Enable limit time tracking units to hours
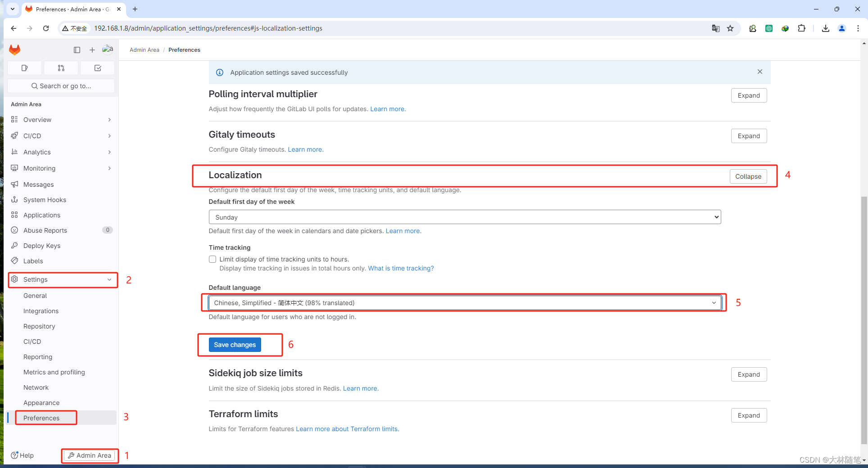Image resolution: width=868 pixels, height=468 pixels. point(212,259)
